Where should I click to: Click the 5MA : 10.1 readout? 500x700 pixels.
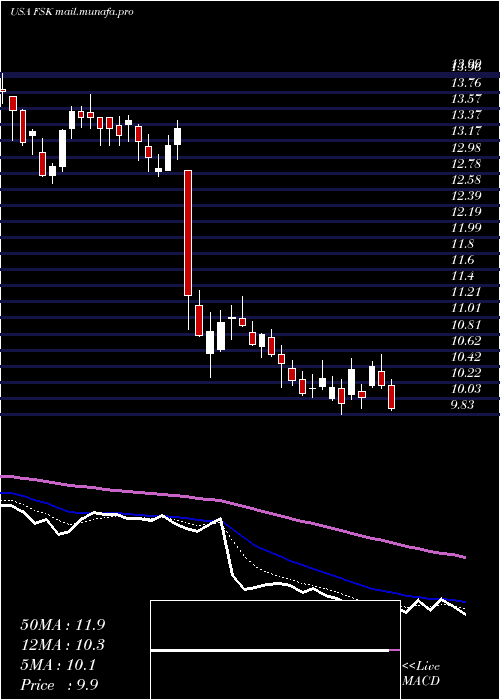pos(58,666)
